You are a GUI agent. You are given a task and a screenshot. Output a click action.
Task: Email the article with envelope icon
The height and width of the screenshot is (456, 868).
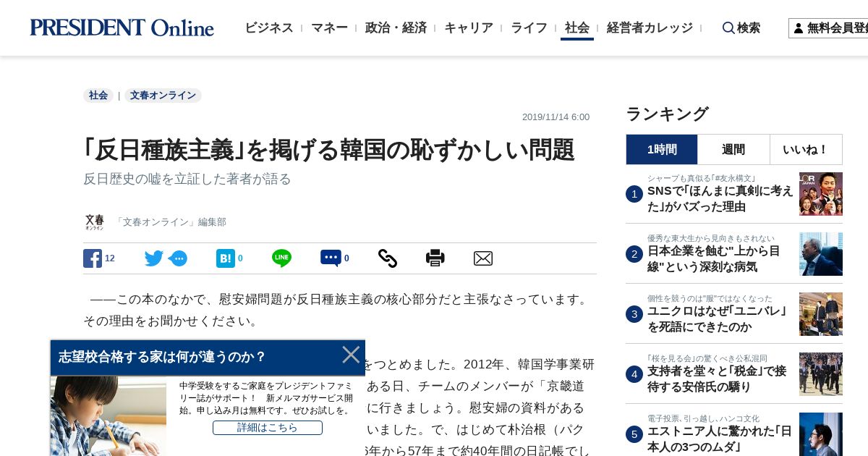coord(482,258)
